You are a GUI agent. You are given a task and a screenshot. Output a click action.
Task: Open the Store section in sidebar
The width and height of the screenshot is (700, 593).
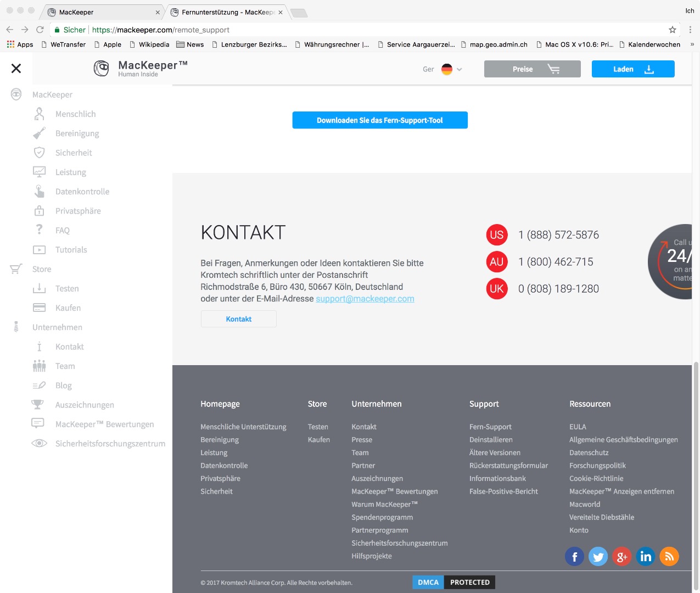(42, 269)
